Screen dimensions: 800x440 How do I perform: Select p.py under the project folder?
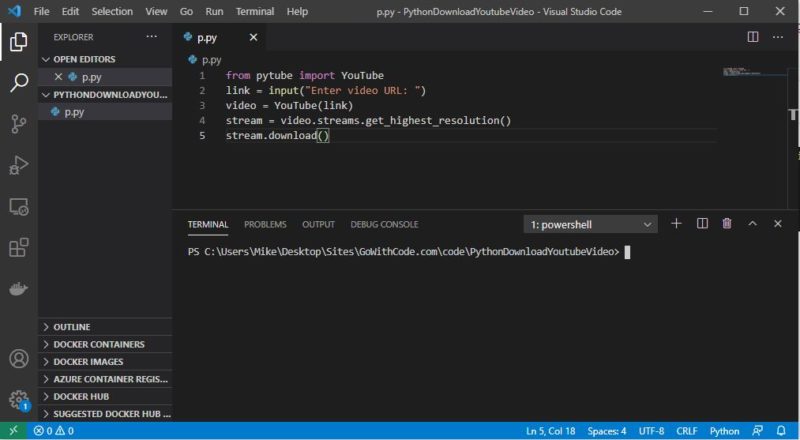[74, 112]
